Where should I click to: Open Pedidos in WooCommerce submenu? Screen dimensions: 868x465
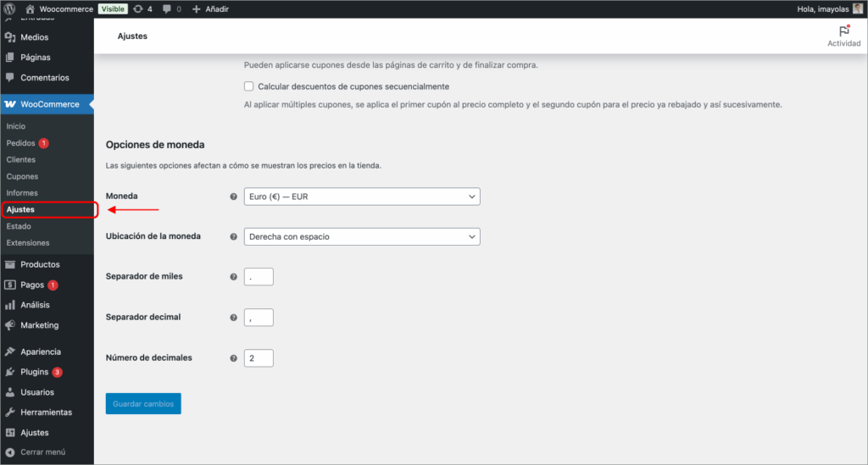click(20, 142)
